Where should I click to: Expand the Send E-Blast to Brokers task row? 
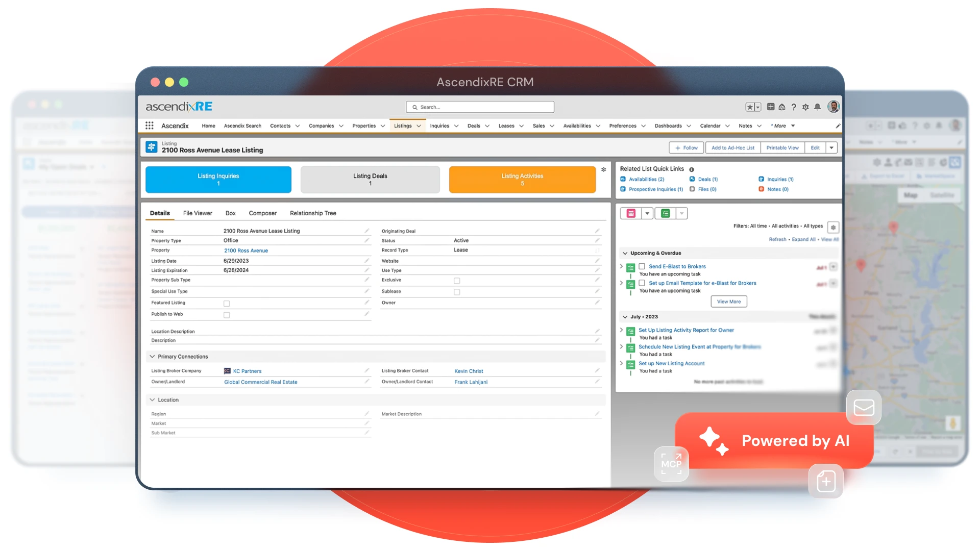(x=621, y=266)
